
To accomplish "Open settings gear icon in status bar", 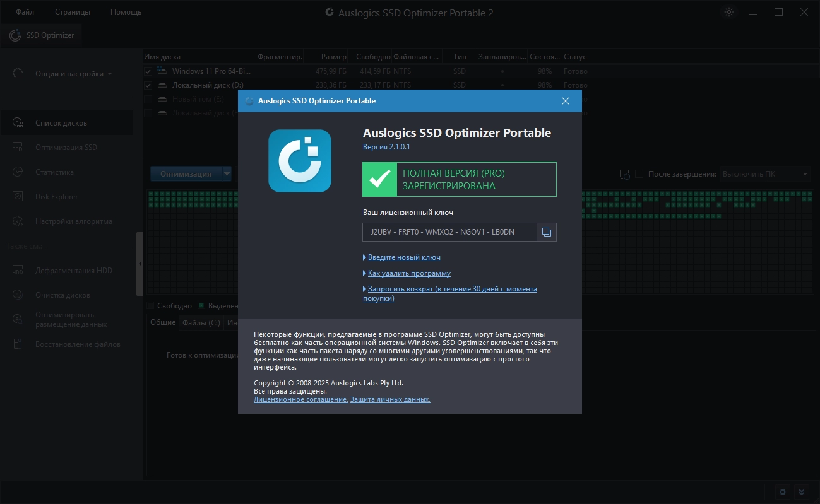I will [x=783, y=492].
